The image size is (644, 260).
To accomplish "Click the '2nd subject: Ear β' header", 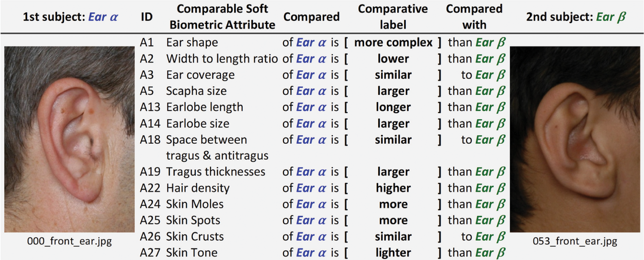I will 576,17.
